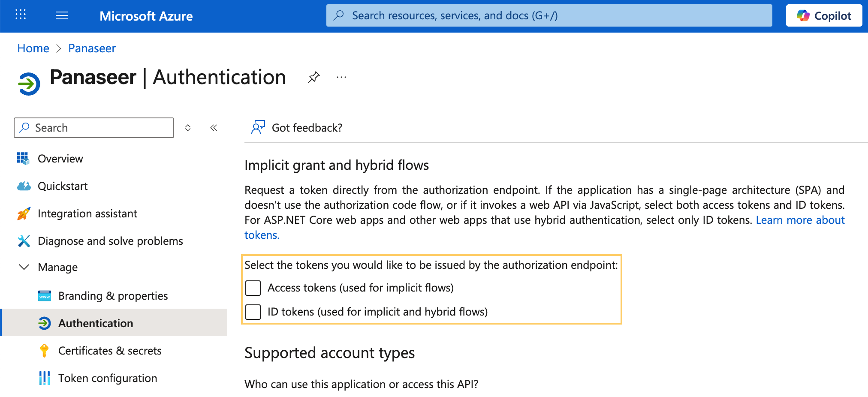Focus the sidebar Search field

click(94, 128)
